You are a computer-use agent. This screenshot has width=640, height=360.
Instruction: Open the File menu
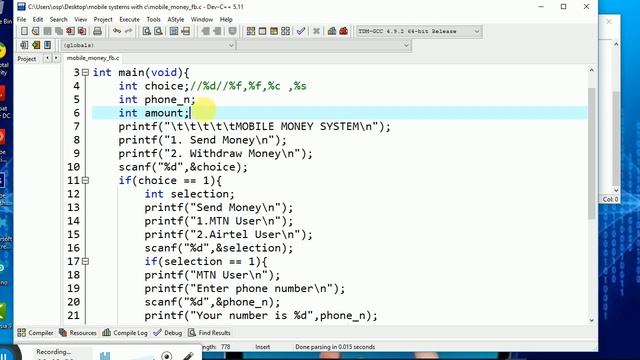(21, 19)
